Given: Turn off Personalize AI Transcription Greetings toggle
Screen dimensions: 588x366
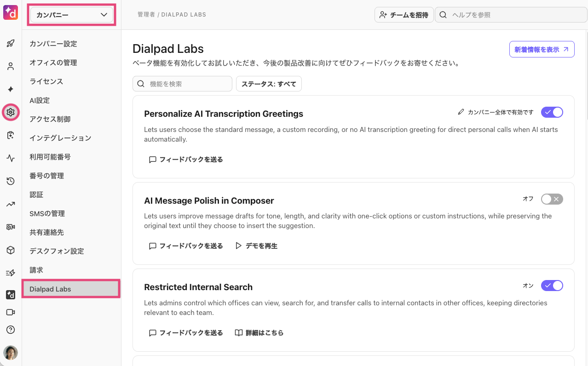Looking at the screenshot, I should click(x=552, y=112).
